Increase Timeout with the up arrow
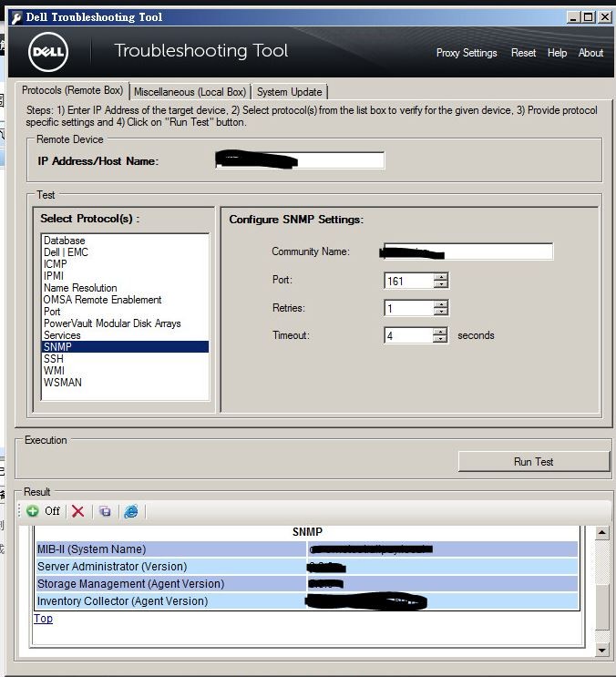Image resolution: width=616 pixels, height=677 pixels. pyautogui.click(x=440, y=332)
